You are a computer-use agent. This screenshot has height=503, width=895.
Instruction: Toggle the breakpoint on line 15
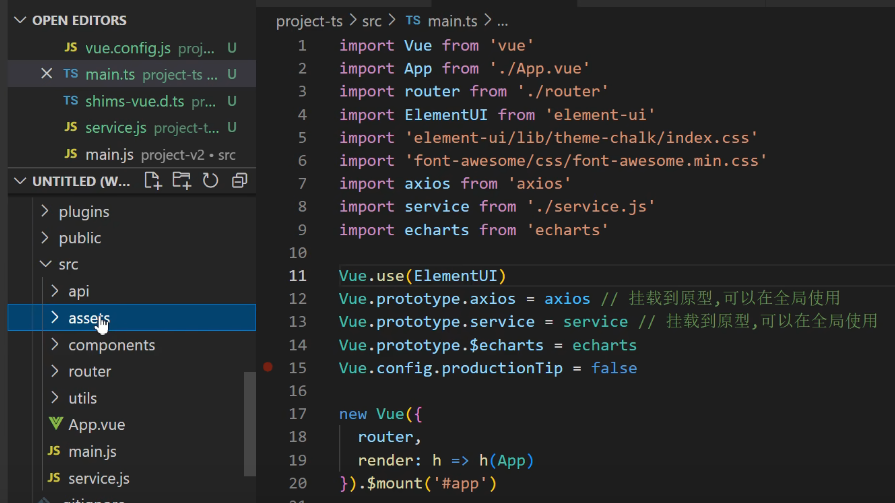[x=268, y=367]
